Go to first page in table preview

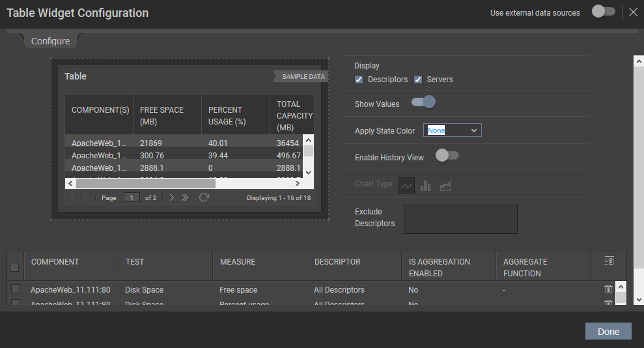pos(72,197)
